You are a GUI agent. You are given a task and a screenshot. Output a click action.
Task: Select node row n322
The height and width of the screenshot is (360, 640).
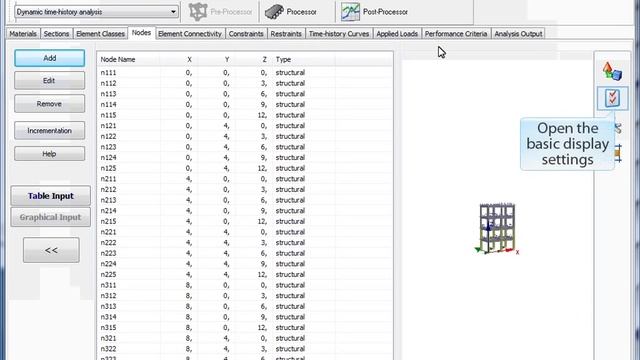click(245, 349)
